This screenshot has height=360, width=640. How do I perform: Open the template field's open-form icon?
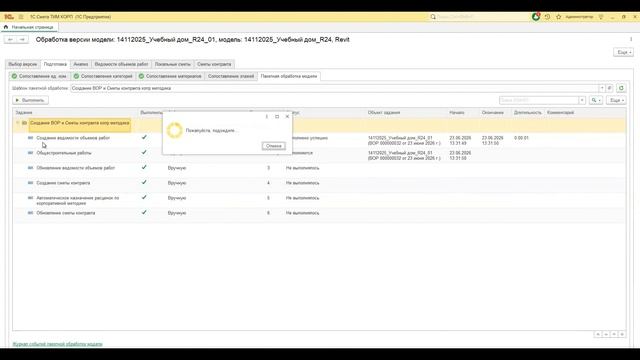coord(609,88)
